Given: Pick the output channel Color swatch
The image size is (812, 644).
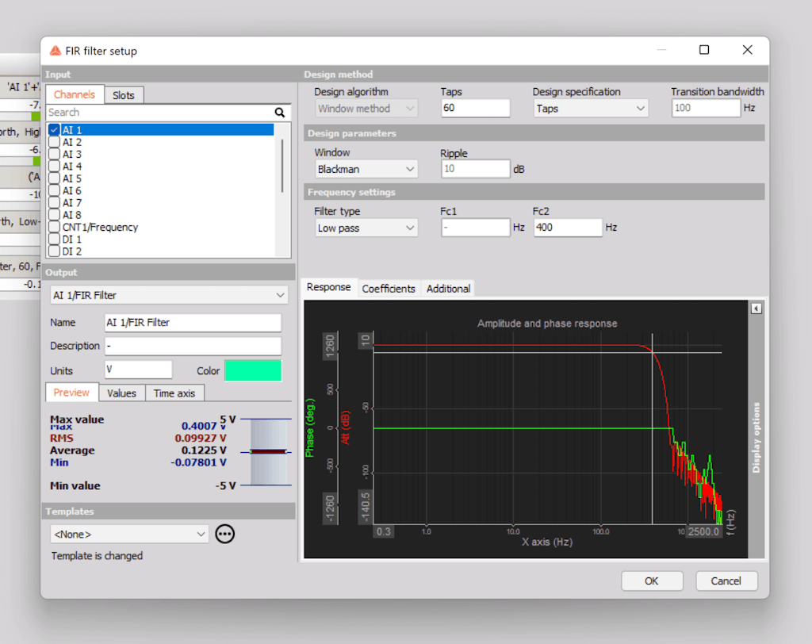Looking at the screenshot, I should [253, 370].
